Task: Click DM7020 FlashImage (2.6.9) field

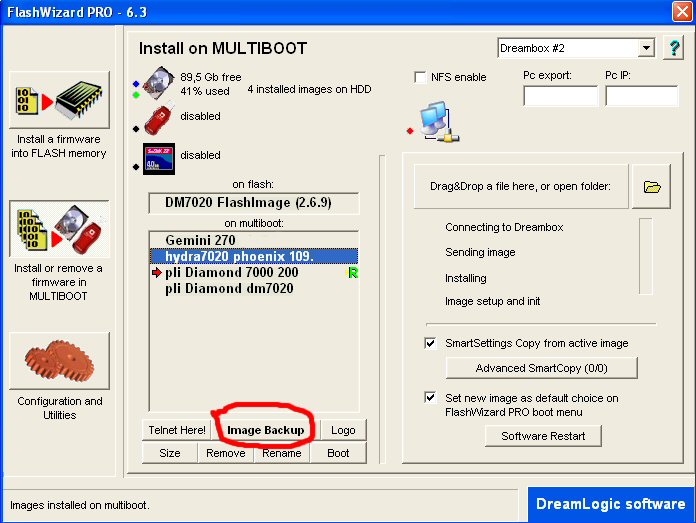Action: 254,203
